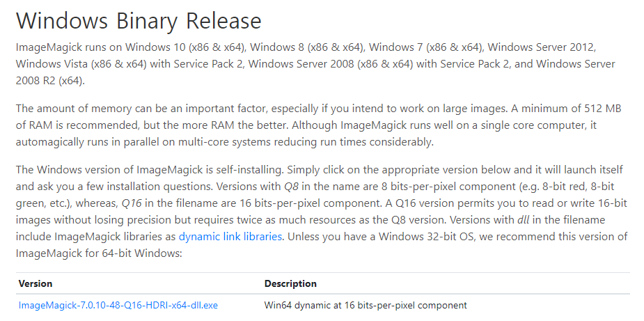Click the text 'ImageMagick for 64-bit Windows:'
644x321 pixels.
(99, 253)
